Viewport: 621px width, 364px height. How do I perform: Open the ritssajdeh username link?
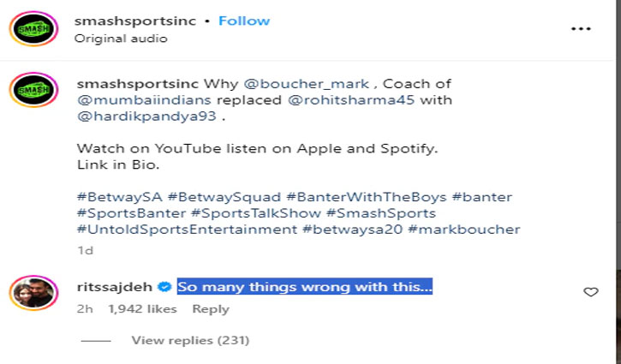click(115, 287)
